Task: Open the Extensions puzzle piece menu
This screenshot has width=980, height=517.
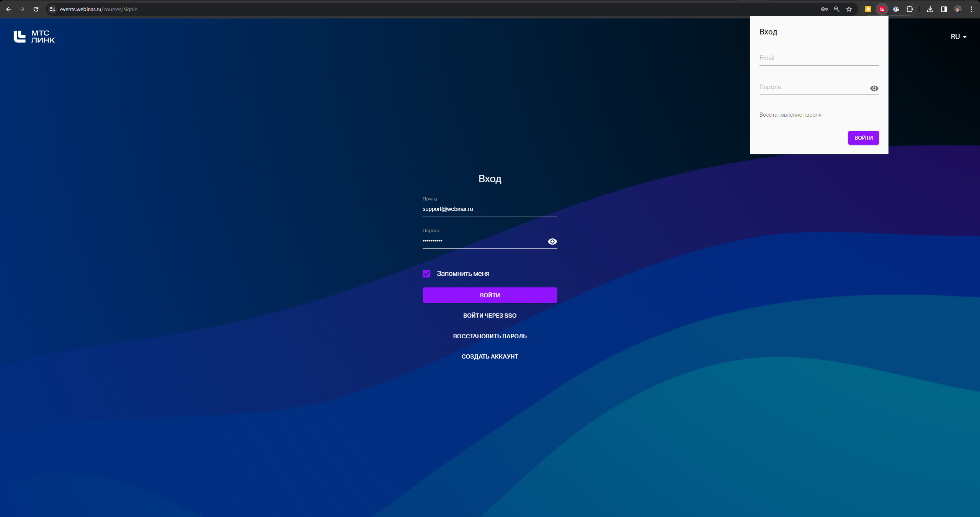Action: [x=910, y=9]
